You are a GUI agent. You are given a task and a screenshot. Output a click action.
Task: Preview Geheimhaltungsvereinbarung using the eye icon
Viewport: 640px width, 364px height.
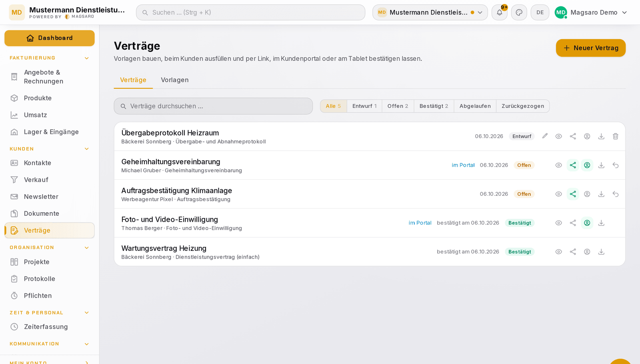(559, 165)
